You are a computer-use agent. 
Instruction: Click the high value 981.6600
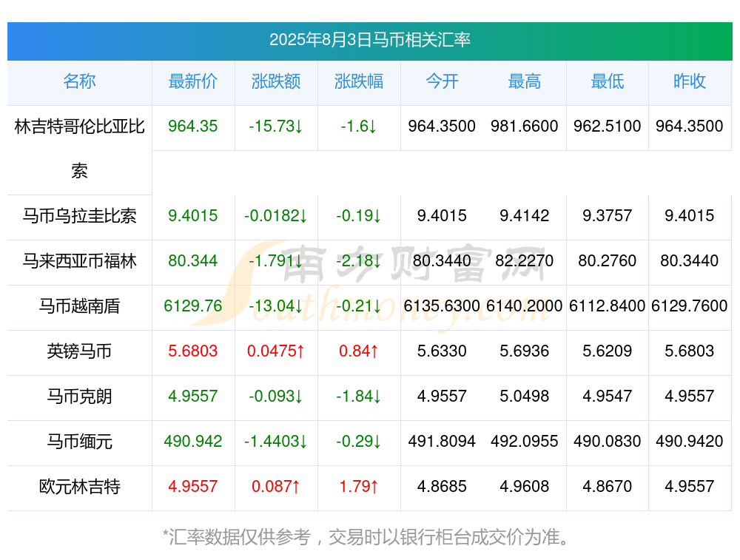coord(525,126)
